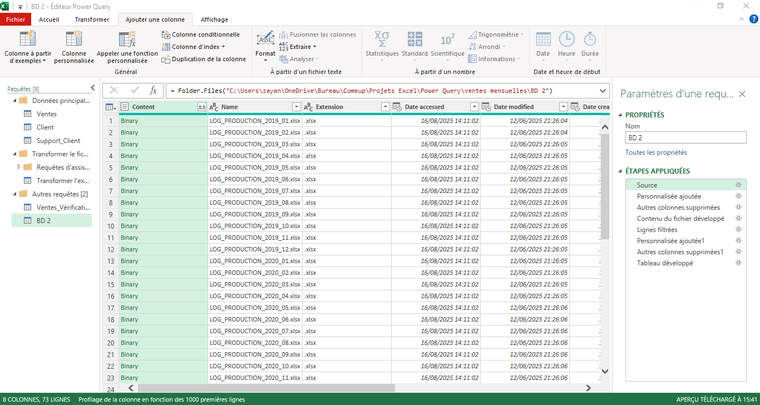Screen dimensions: 760x405
Task: Select the Tableau développé applied step
Action: tap(665, 264)
